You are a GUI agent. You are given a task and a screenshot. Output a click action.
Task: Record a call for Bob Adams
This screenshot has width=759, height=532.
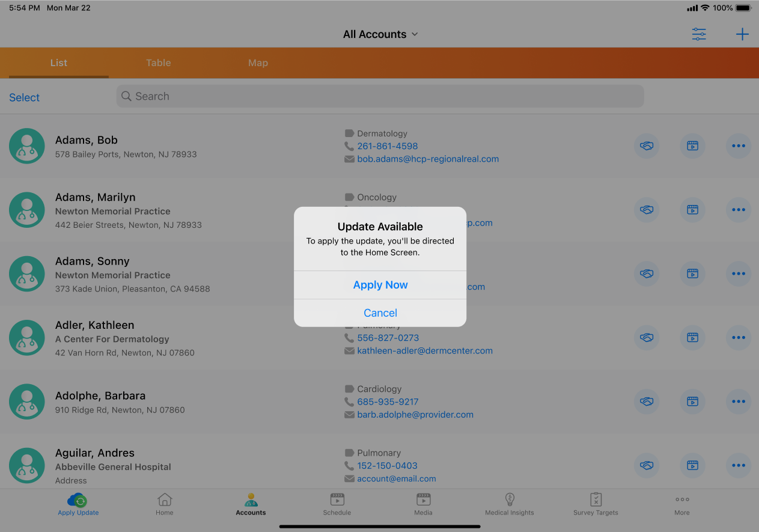coord(647,146)
